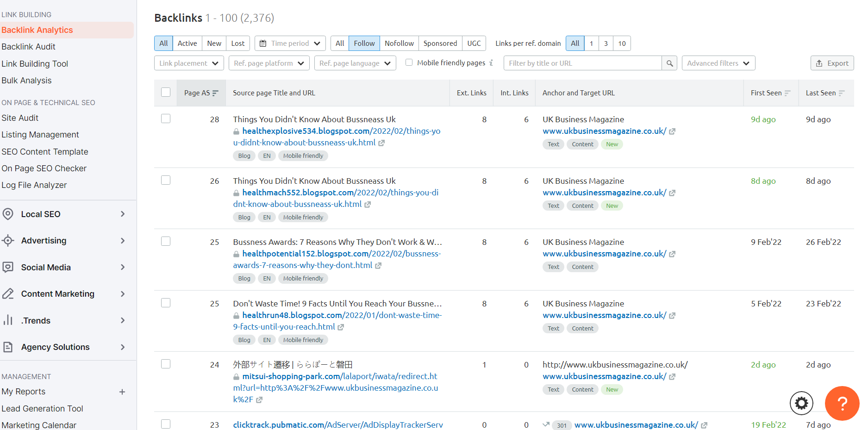Check the row for healthexplosive534.blogspot.com
The height and width of the screenshot is (430, 868).
pos(166,118)
